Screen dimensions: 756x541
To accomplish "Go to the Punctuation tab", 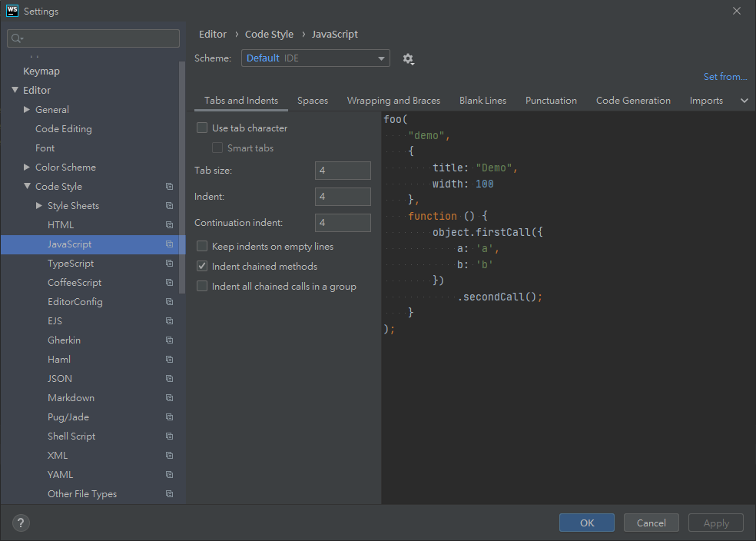I will (x=551, y=101).
